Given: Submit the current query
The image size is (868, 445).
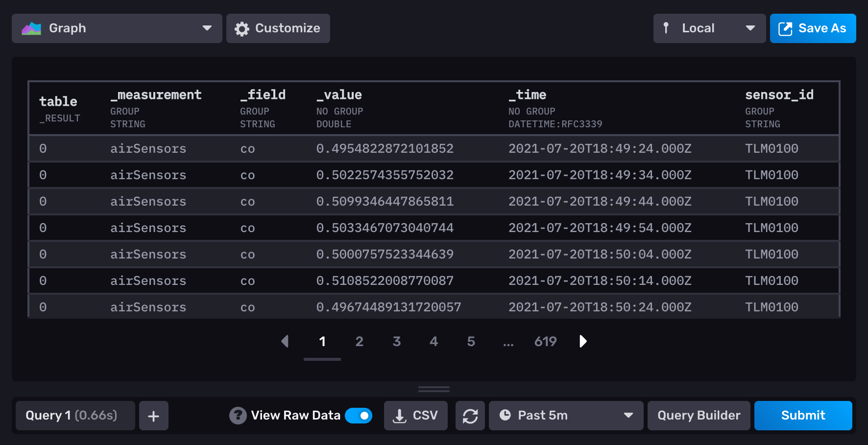Looking at the screenshot, I should [x=803, y=415].
